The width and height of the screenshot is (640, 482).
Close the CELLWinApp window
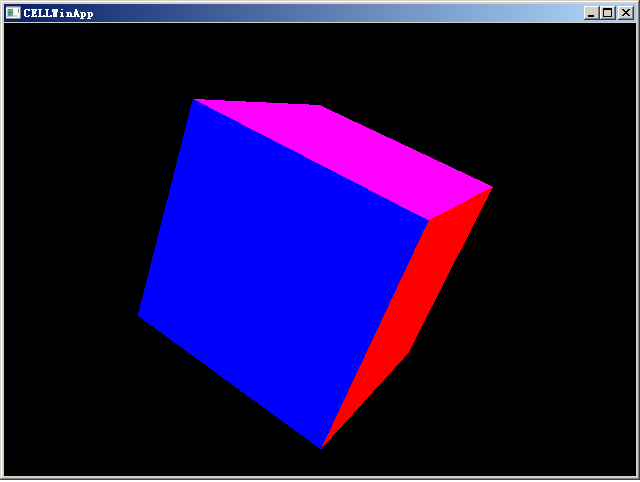(626, 13)
